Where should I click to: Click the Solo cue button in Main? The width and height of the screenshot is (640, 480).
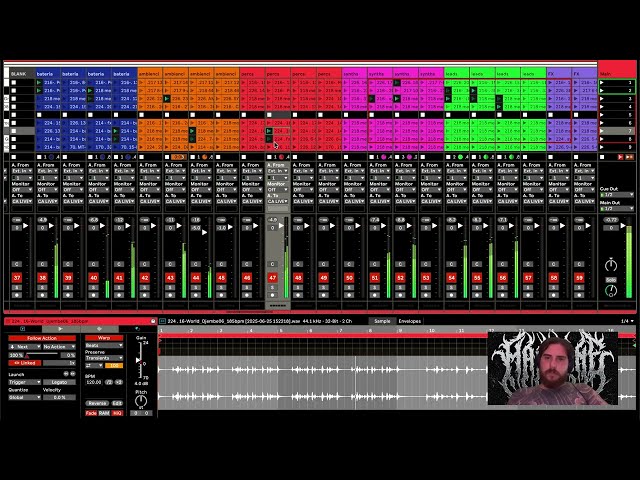pos(611,280)
